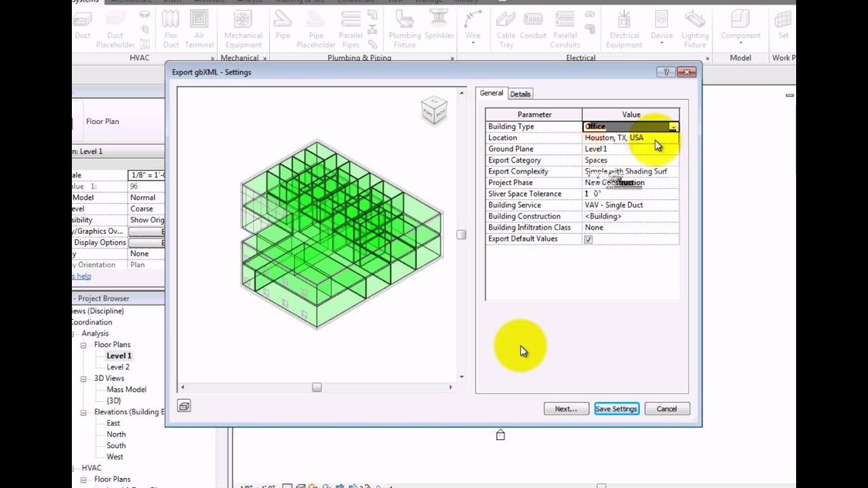Pick the Air Terminal tool

[199, 30]
